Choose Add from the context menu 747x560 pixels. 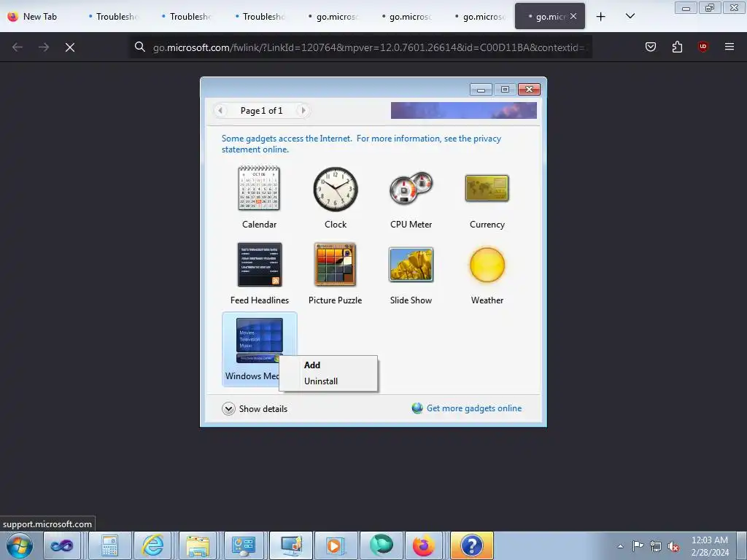(312, 365)
